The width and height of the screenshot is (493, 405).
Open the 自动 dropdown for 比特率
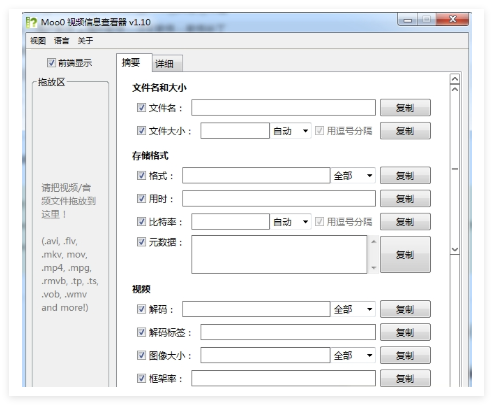290,222
